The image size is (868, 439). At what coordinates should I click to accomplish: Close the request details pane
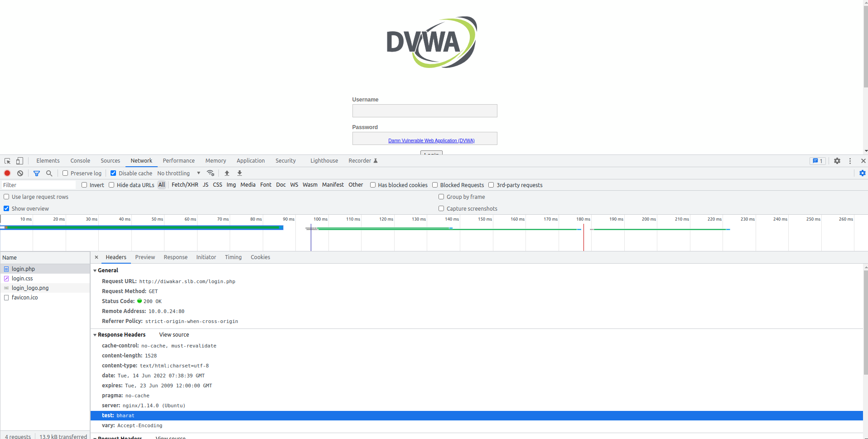96,257
